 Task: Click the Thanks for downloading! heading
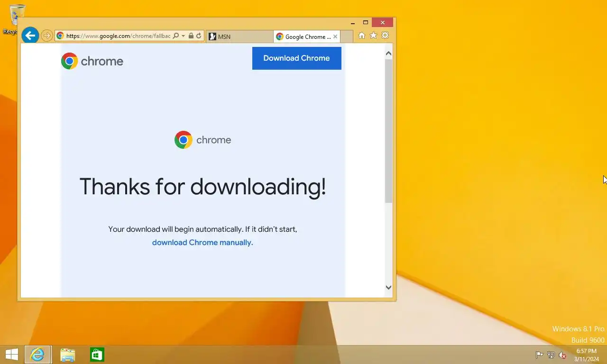coord(202,186)
